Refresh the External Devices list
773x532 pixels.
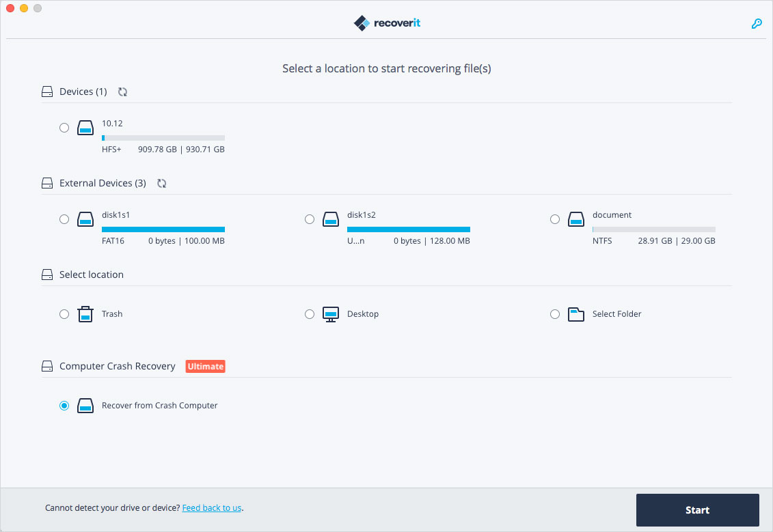click(161, 183)
